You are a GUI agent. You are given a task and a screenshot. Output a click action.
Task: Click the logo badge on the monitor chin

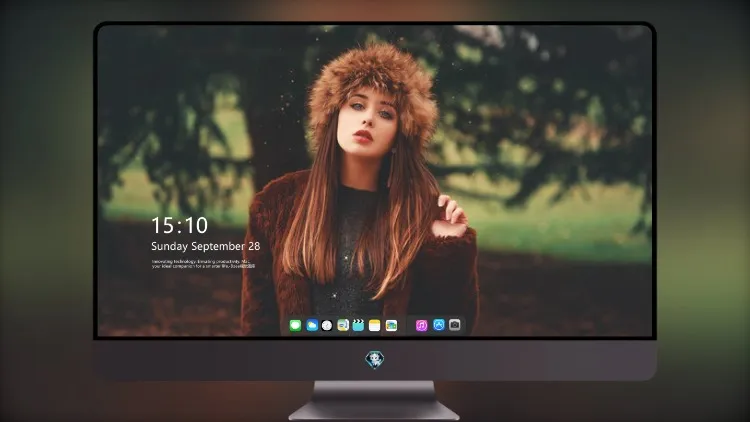tap(375, 360)
